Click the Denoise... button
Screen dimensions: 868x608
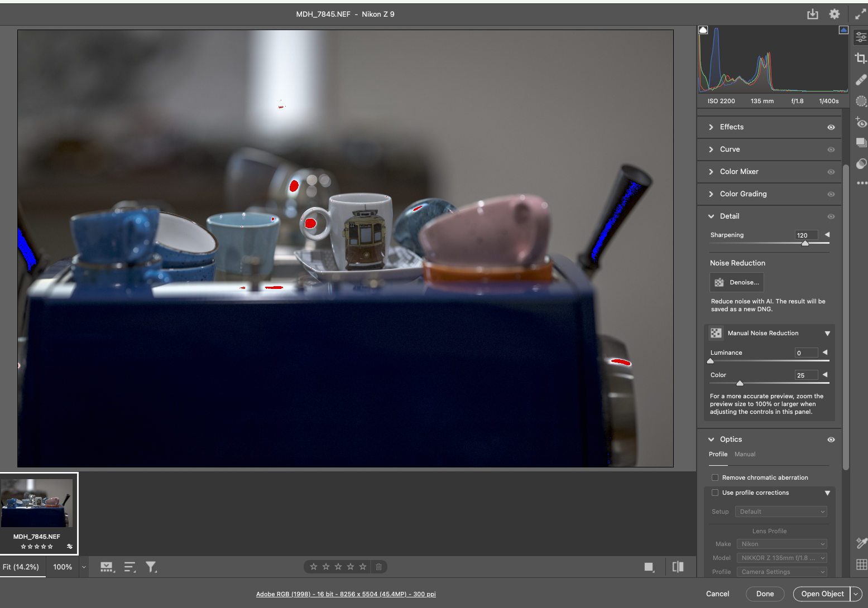pos(737,282)
